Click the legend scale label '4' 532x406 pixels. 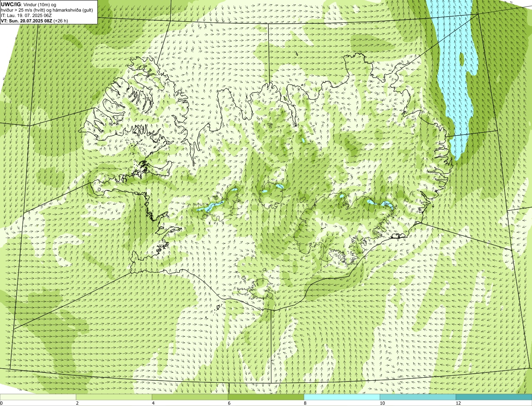[x=153, y=403]
